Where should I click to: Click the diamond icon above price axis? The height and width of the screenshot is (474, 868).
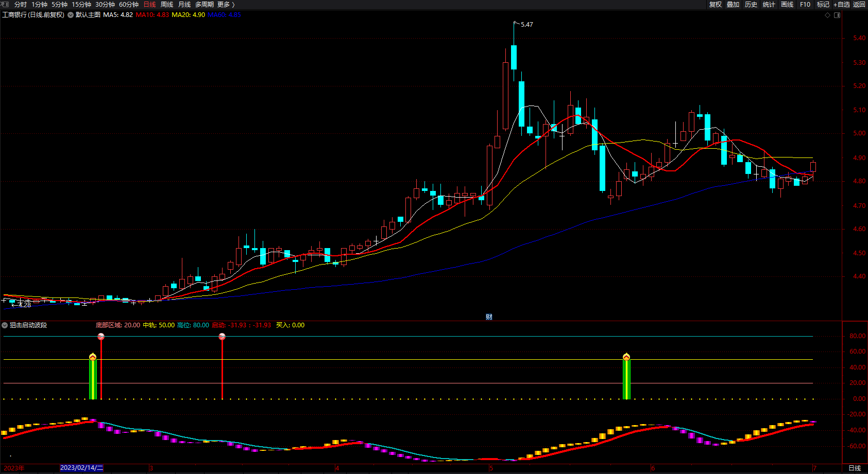click(x=828, y=15)
